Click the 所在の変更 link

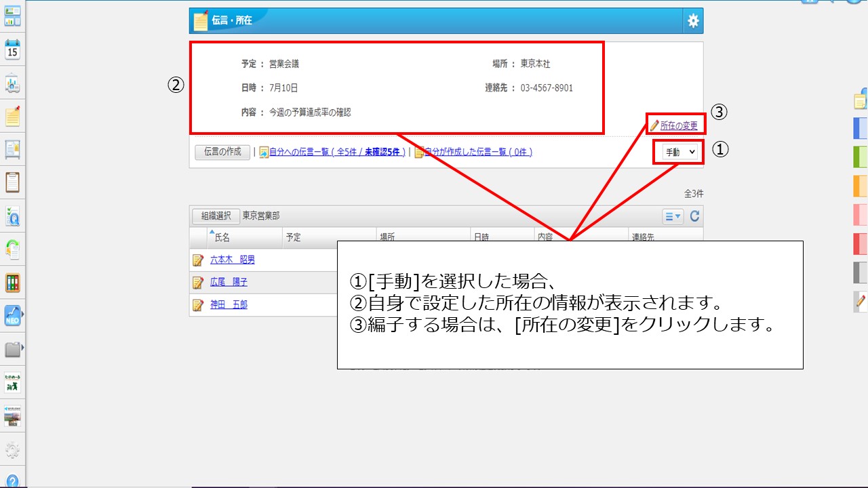point(679,125)
